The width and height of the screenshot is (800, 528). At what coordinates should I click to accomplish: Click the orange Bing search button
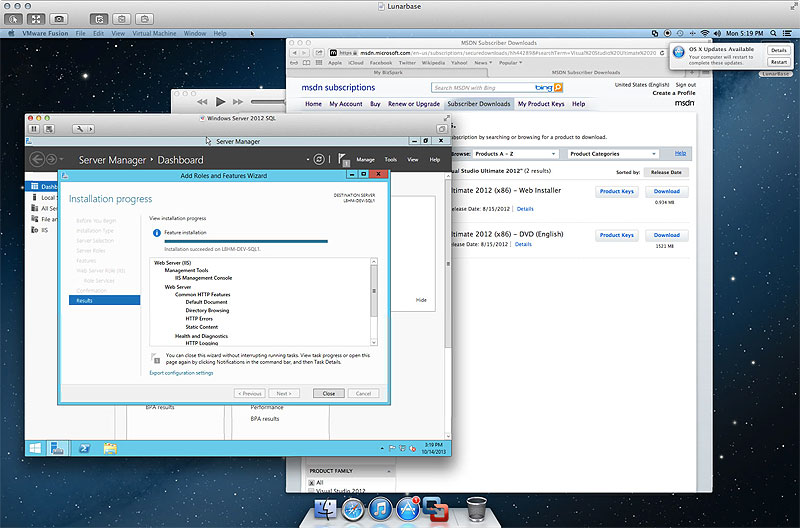coord(558,88)
